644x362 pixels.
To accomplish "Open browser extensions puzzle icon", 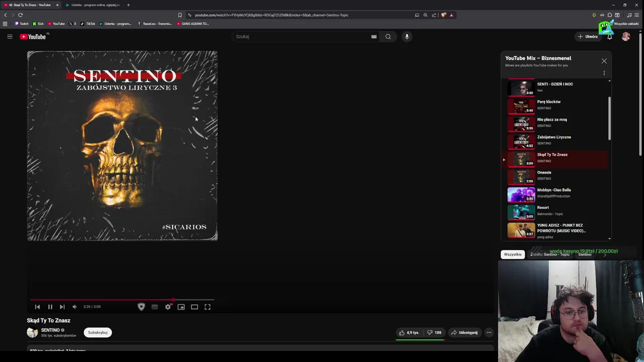I will (x=610, y=15).
